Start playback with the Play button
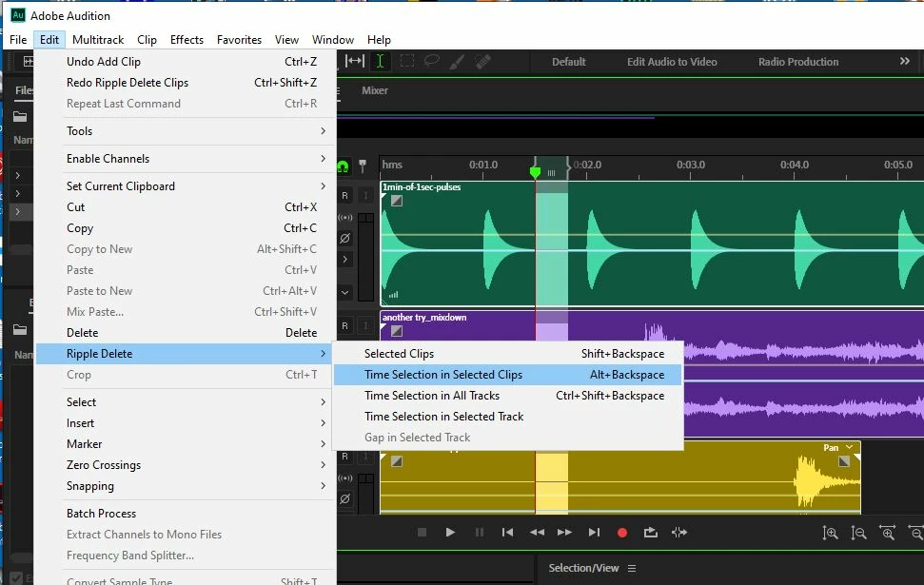Screen dimensions: 924x585 (450, 533)
